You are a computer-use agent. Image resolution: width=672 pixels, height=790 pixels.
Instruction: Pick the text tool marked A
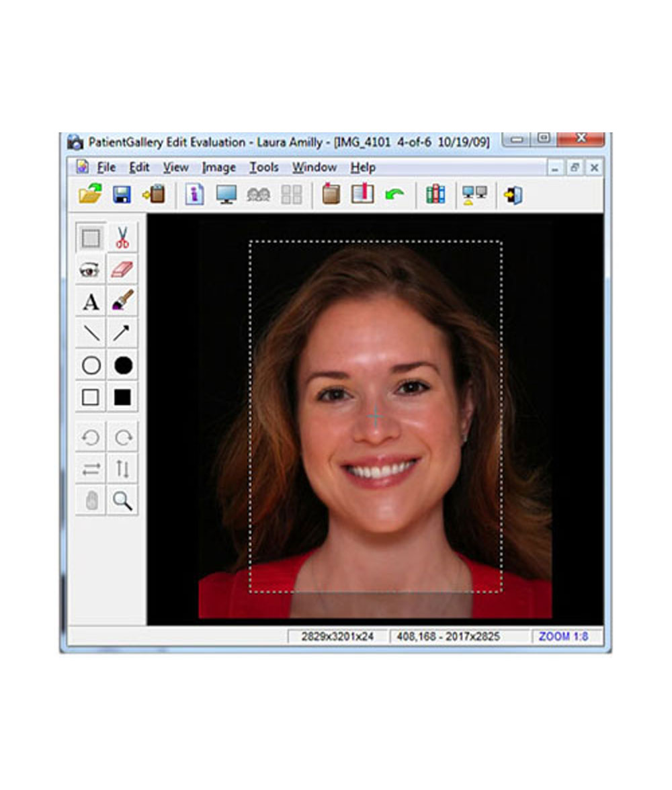coord(90,302)
